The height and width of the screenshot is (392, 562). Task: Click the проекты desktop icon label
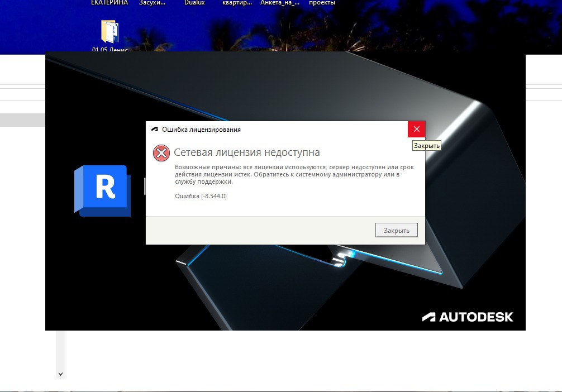click(x=322, y=3)
